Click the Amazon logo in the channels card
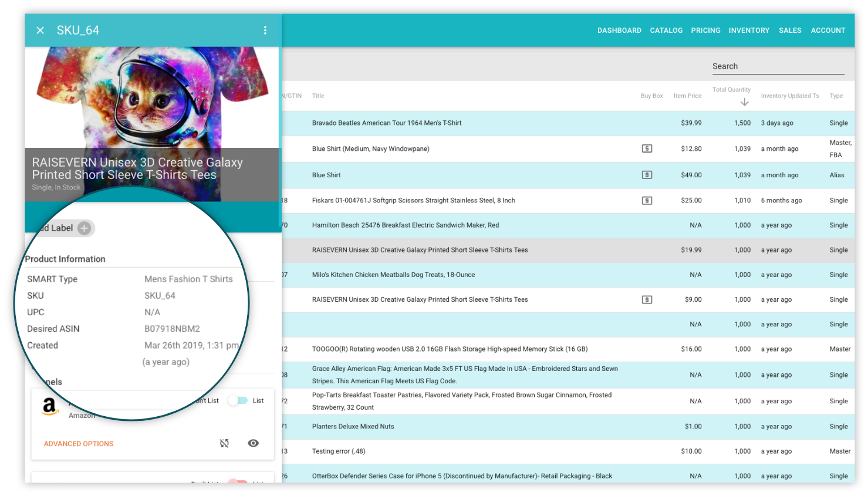Image resolution: width=868 pixels, height=496 pixels. 50,407
